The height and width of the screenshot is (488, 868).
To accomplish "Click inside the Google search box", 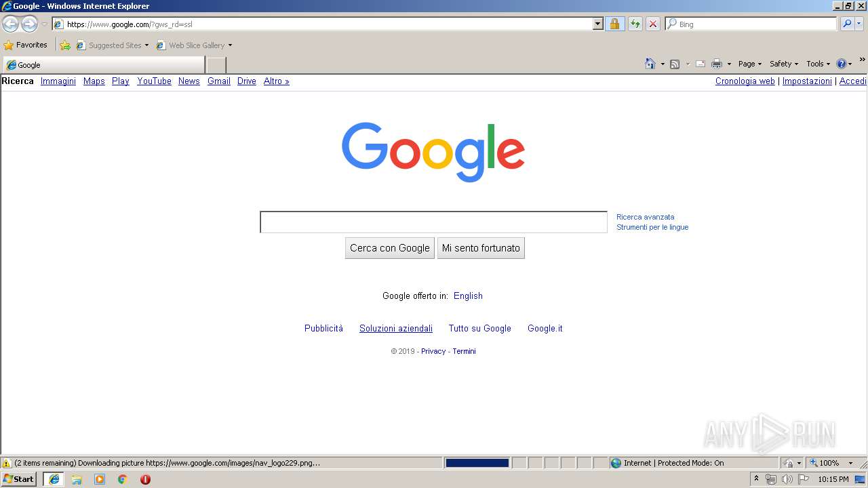I will [x=433, y=222].
